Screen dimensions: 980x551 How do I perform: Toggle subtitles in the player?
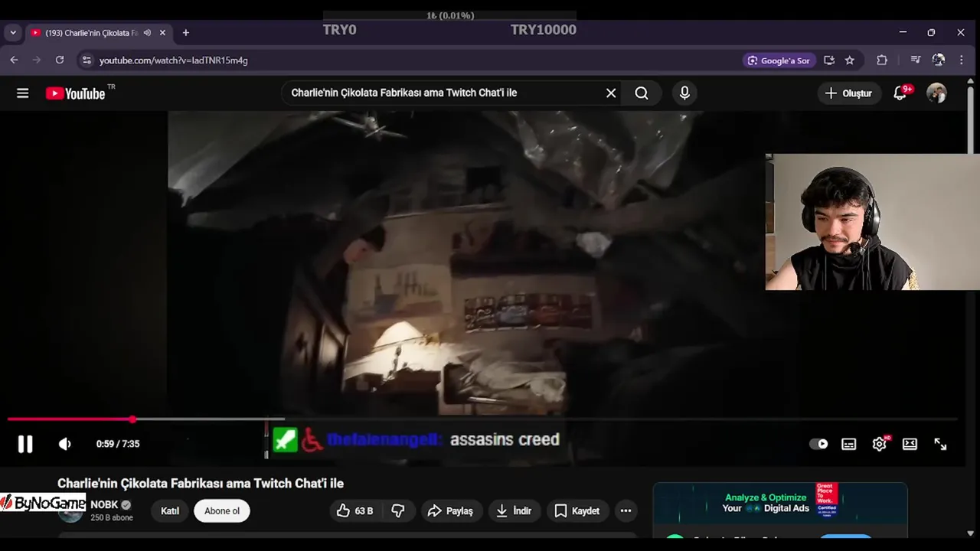point(848,444)
